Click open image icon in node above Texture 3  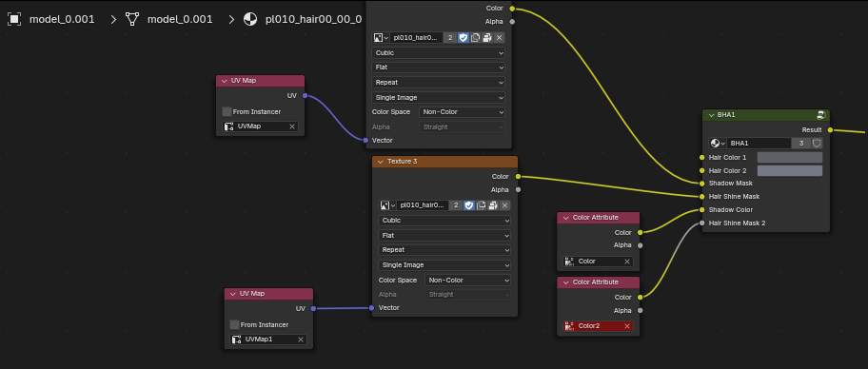(486, 38)
